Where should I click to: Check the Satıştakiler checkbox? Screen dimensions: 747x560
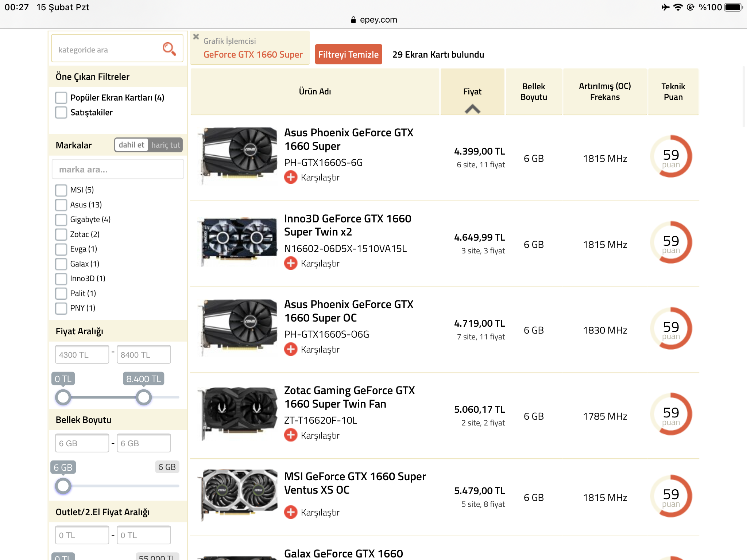click(61, 112)
